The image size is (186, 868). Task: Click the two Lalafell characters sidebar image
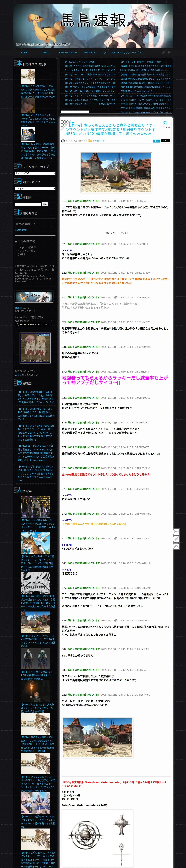(35, 348)
